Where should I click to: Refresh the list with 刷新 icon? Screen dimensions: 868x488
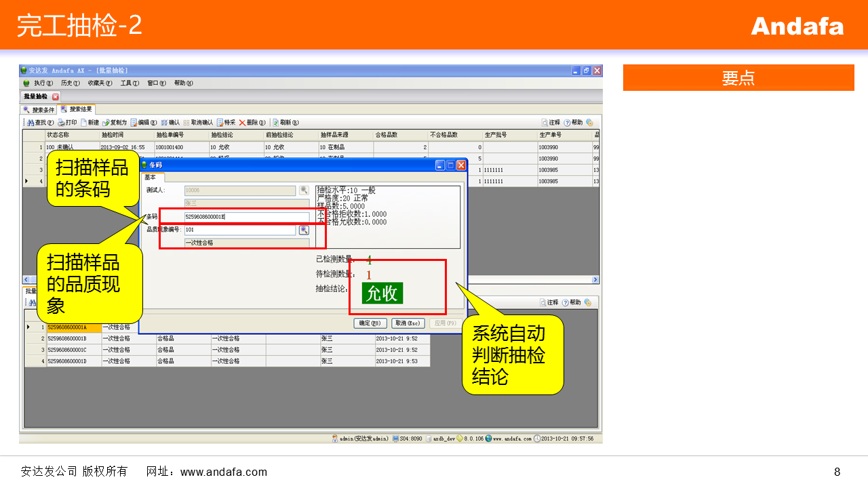pos(276,123)
